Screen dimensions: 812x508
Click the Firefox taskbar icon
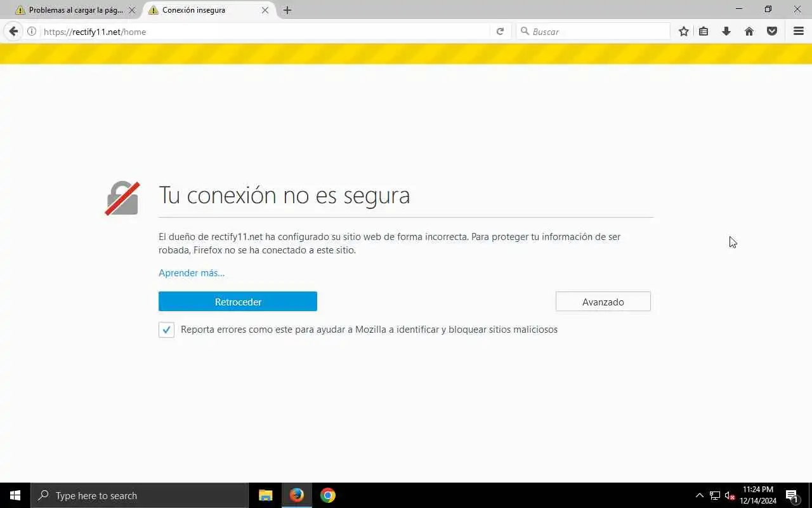point(296,495)
